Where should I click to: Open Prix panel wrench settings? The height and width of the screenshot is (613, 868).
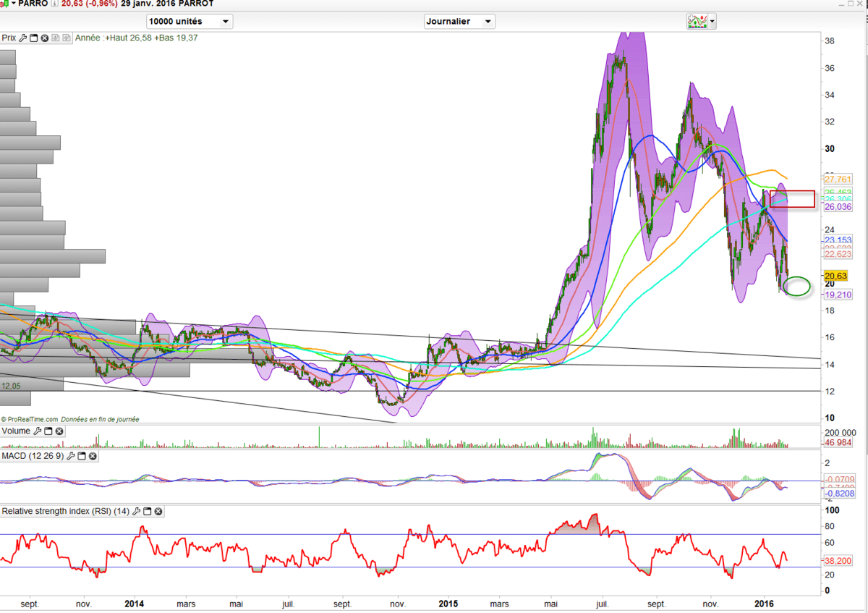pyautogui.click(x=22, y=38)
